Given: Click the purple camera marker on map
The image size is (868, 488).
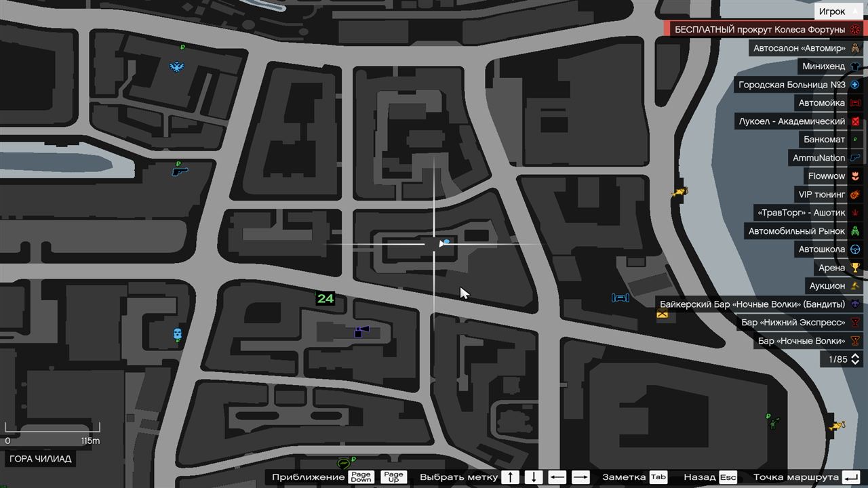Looking at the screenshot, I should coord(361,331).
